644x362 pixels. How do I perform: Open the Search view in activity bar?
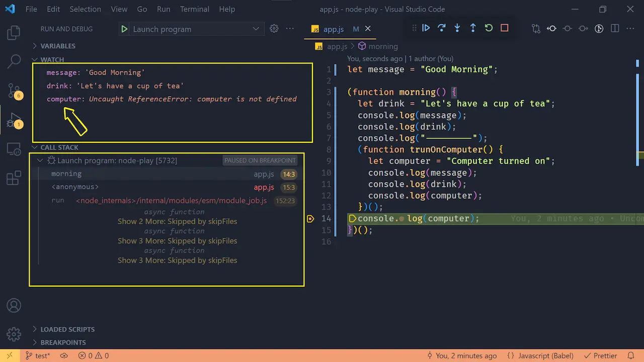(14, 62)
